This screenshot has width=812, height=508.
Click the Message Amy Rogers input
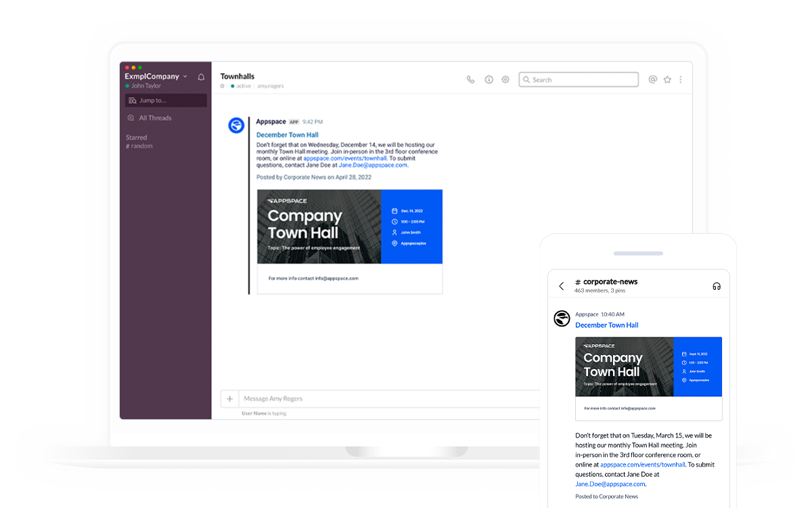click(389, 399)
